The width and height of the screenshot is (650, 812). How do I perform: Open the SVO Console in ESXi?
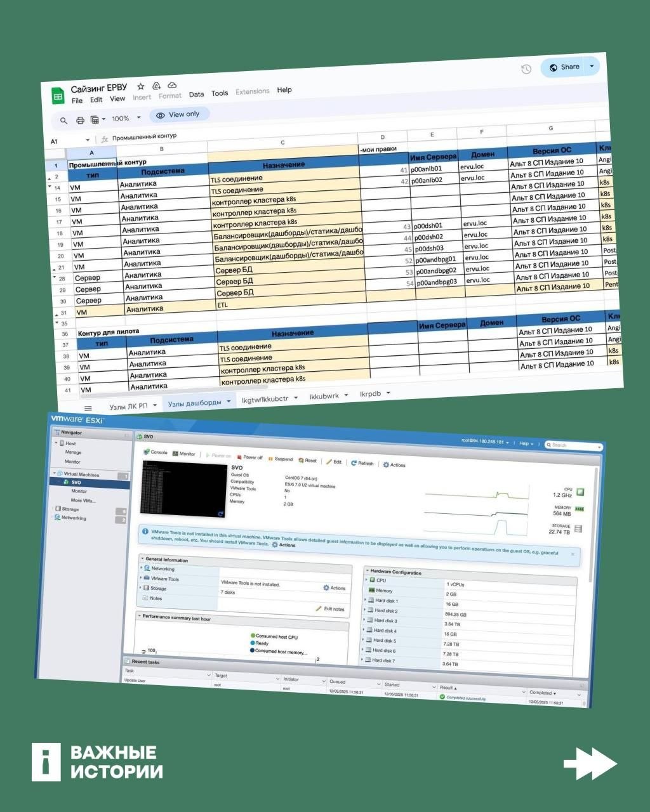click(156, 452)
